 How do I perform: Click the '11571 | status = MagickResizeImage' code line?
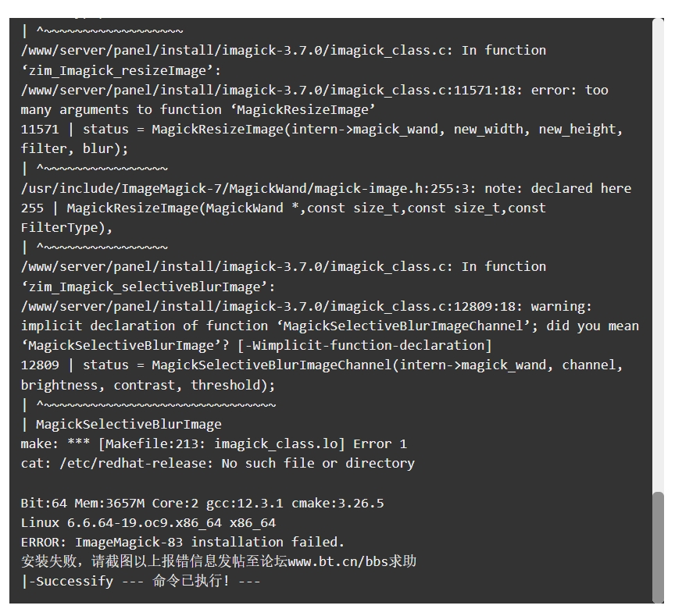tap(322, 129)
